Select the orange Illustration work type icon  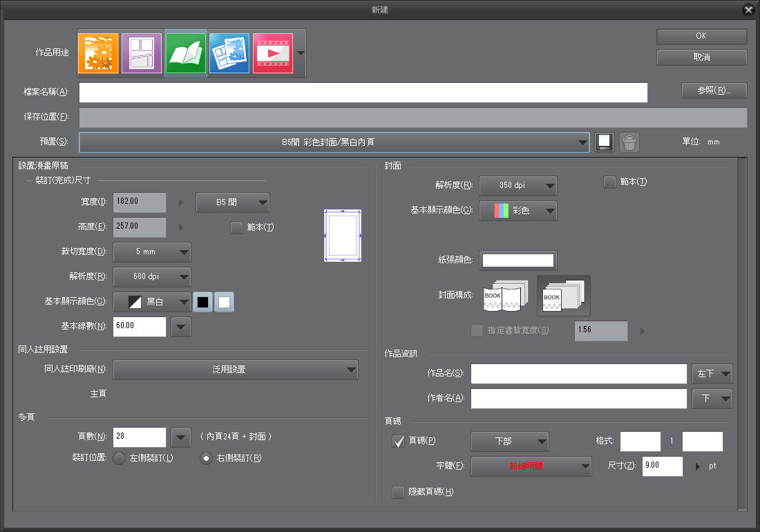pyautogui.click(x=97, y=53)
